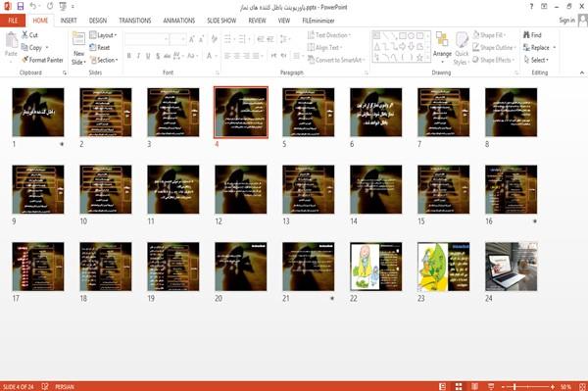
Task: Switch to the SLIDE SHOW tab
Action: pos(221,21)
